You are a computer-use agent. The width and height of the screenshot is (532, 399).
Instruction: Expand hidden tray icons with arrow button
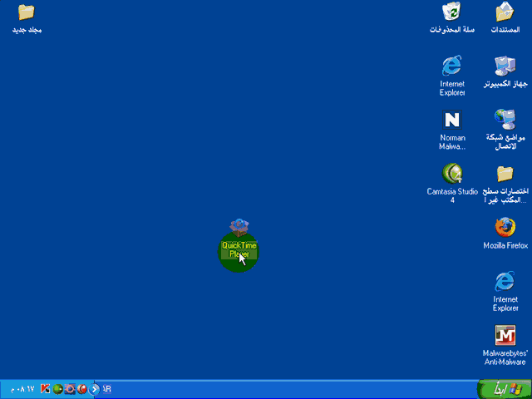95,389
